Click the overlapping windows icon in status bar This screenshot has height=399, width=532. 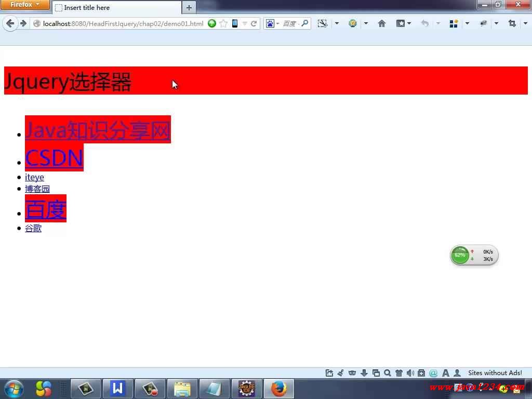click(376, 373)
